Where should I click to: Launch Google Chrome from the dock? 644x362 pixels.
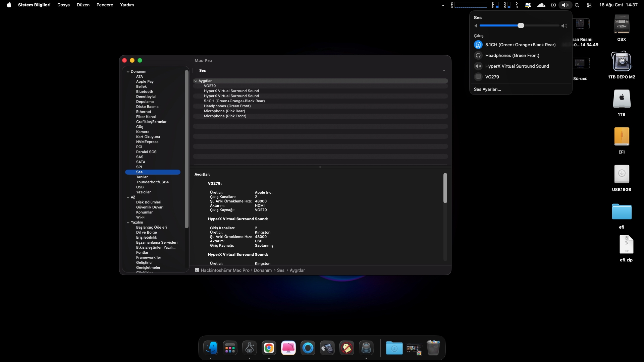(x=269, y=348)
